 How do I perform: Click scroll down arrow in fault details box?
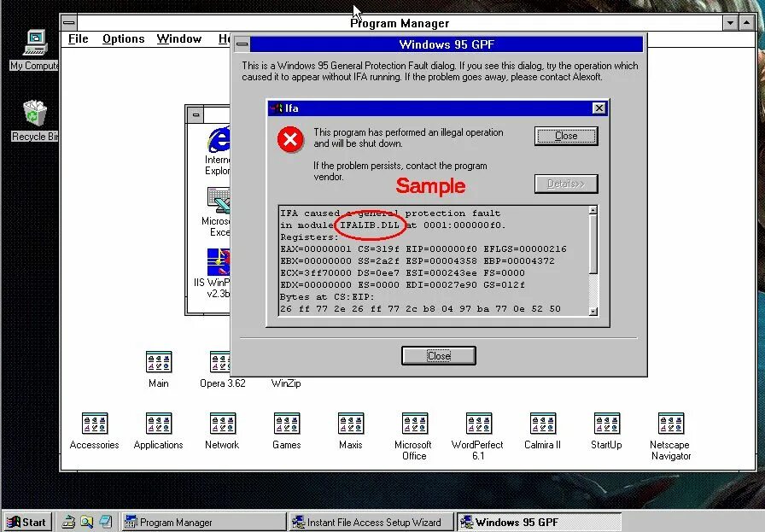point(593,312)
